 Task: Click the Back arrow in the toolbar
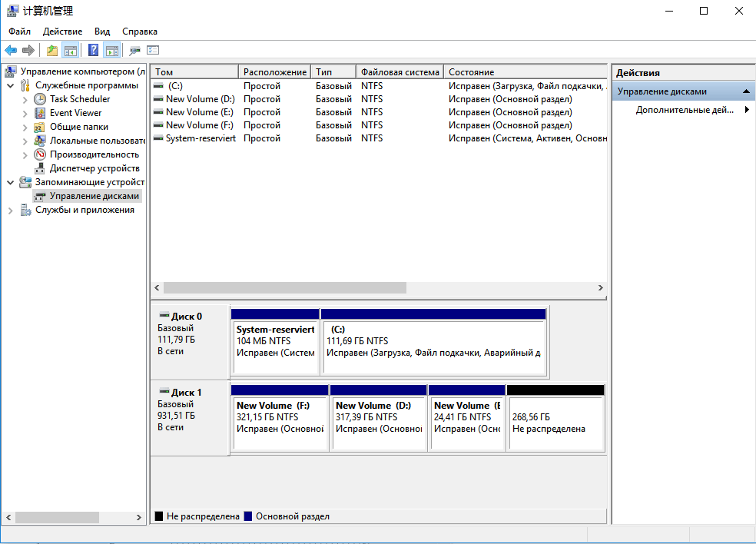pyautogui.click(x=11, y=51)
